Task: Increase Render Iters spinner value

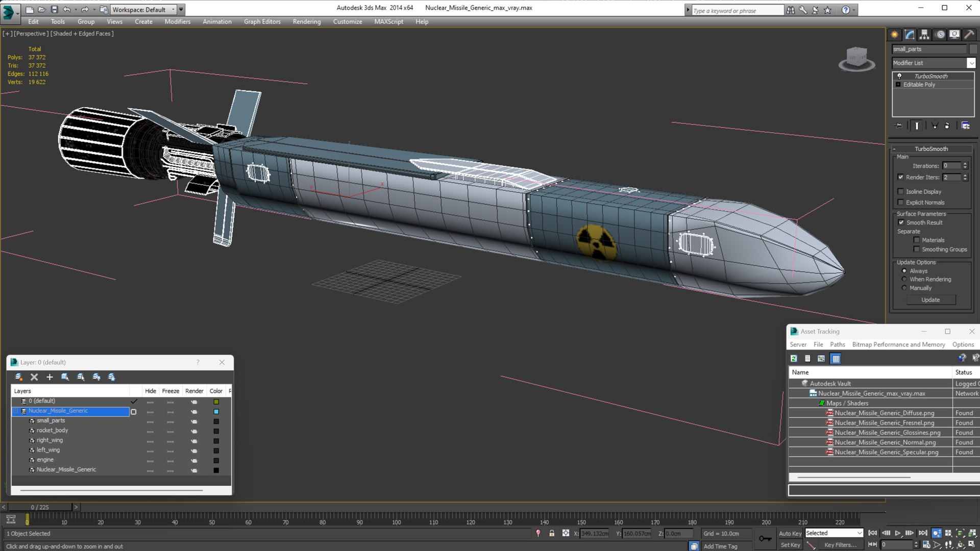Action: [x=965, y=176]
